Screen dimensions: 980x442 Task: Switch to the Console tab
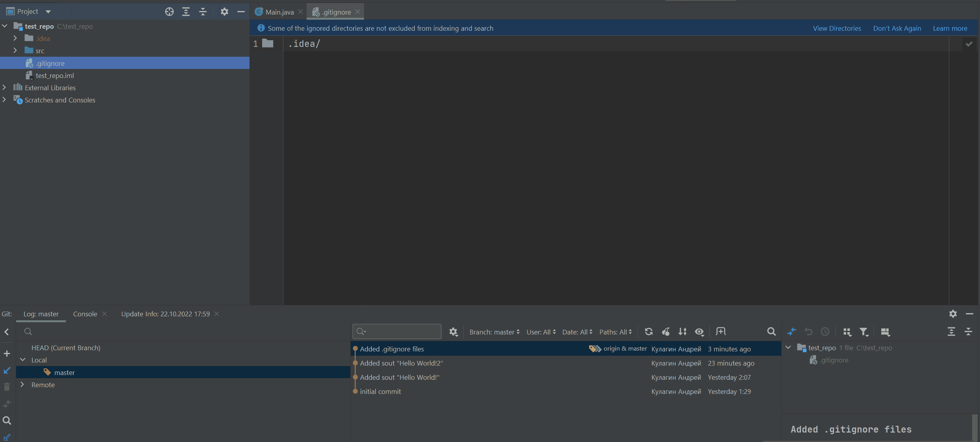tap(85, 314)
